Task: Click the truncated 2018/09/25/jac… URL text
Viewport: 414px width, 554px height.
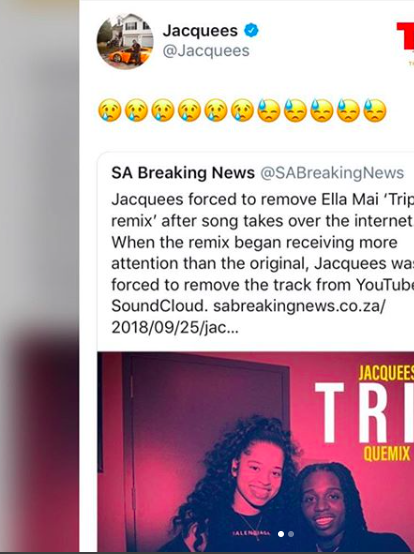Action: 175,328
